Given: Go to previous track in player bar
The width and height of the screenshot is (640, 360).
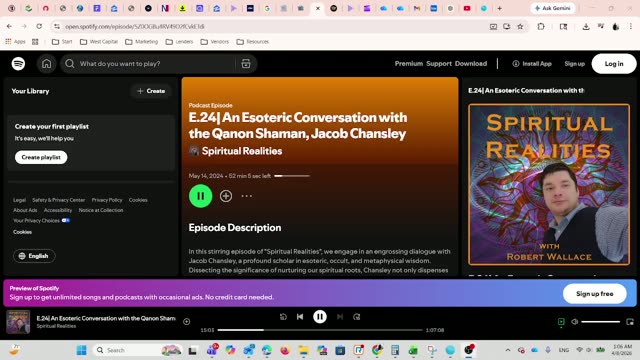Looking at the screenshot, I should 300,317.
